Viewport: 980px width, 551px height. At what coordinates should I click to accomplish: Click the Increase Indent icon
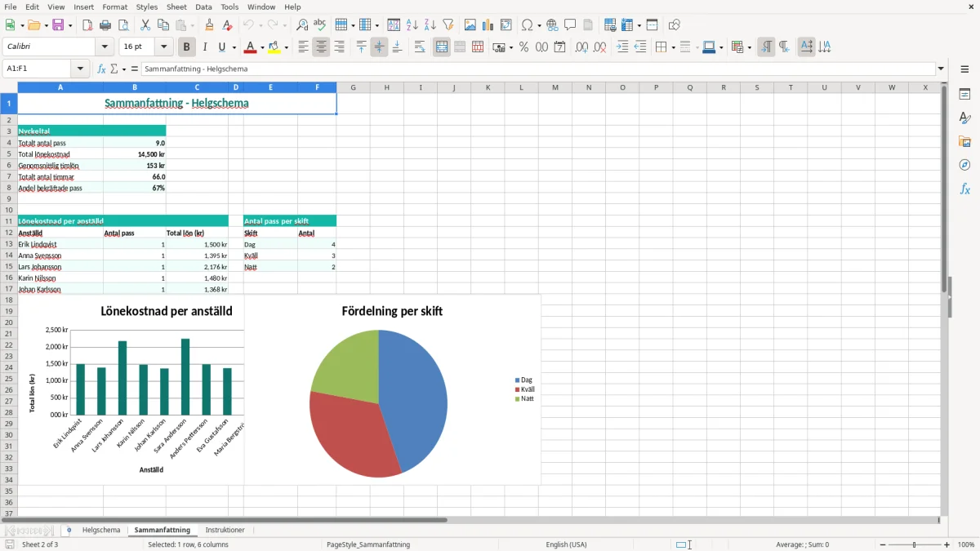[x=622, y=47]
